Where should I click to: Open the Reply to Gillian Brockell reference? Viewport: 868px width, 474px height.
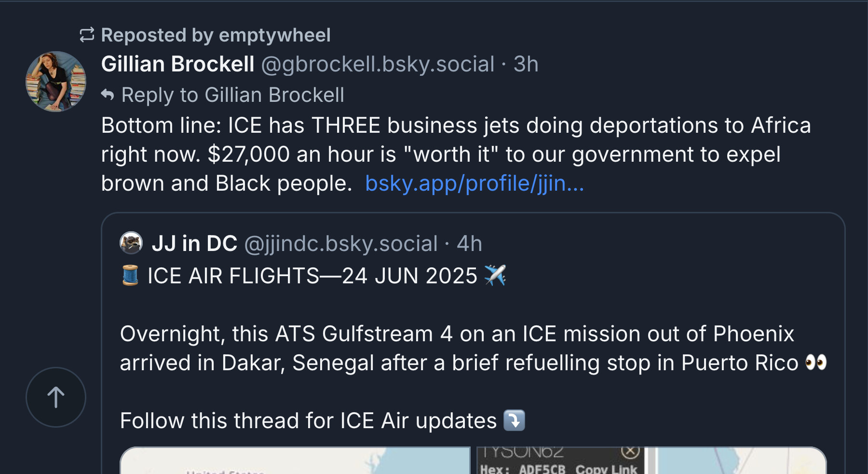pos(232,95)
